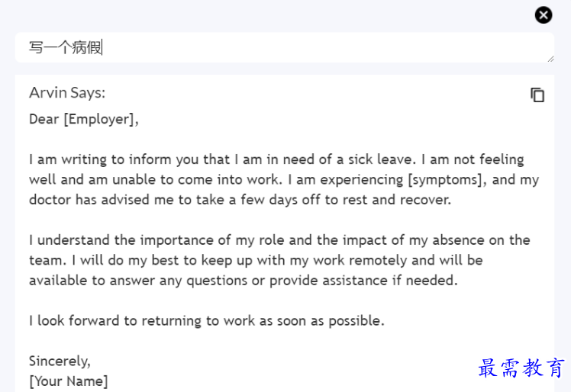This screenshot has height=392, width=571.
Task: Click the [Your Name] signature placeholder
Action: tap(69, 381)
